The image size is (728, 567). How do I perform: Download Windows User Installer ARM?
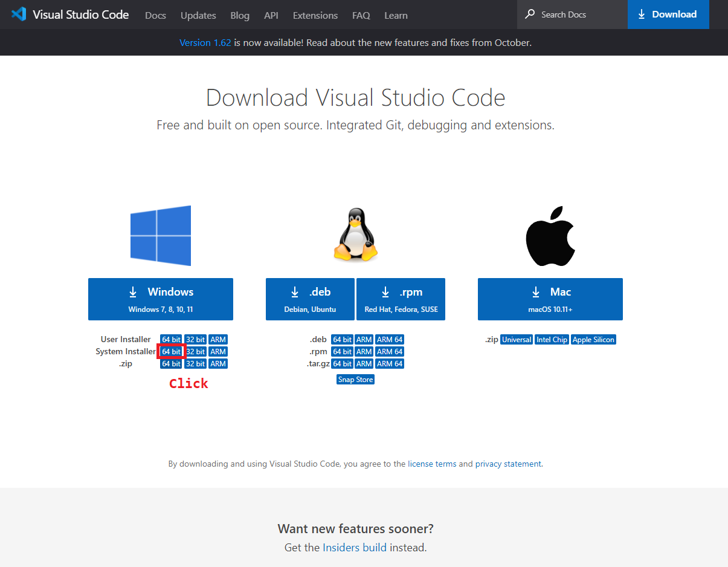tap(218, 340)
